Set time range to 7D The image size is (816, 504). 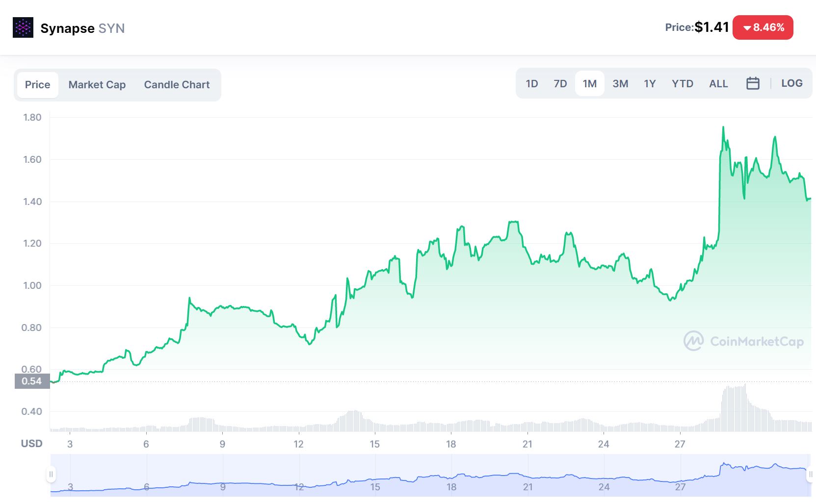click(560, 84)
